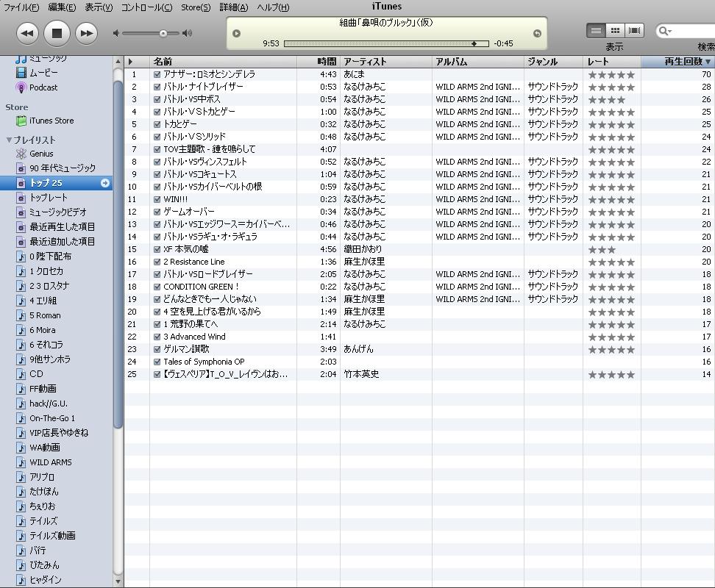
Task: Open the コントロール(C) menu
Action: (147, 7)
